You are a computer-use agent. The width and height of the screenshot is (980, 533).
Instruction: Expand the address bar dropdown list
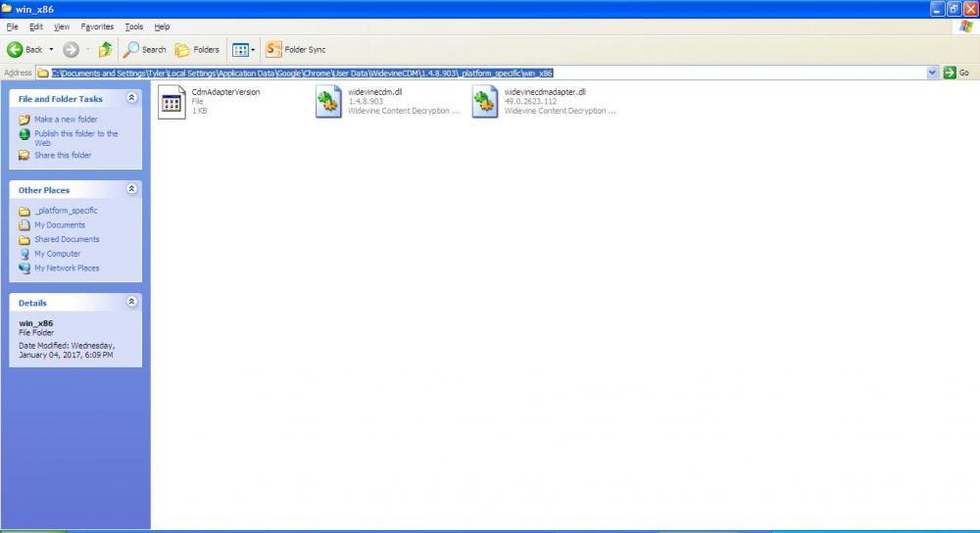click(x=932, y=73)
